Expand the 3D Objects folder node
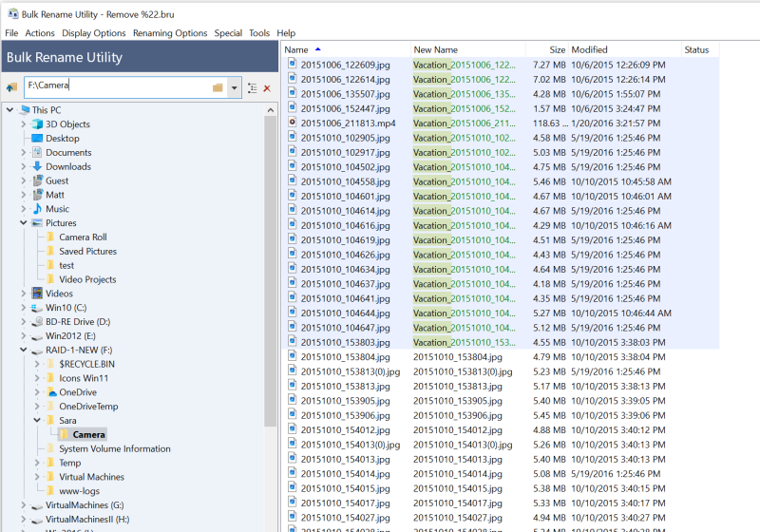This screenshot has height=532, width=760. (x=23, y=124)
